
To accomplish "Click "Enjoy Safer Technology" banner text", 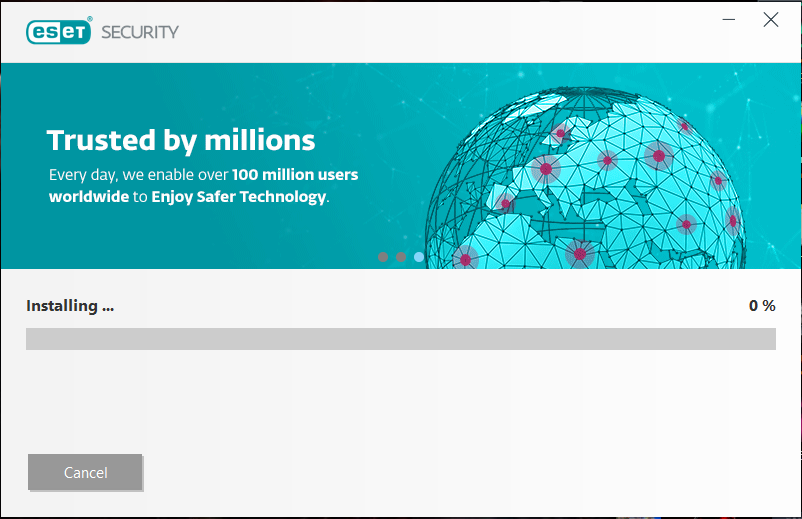I will 239,197.
